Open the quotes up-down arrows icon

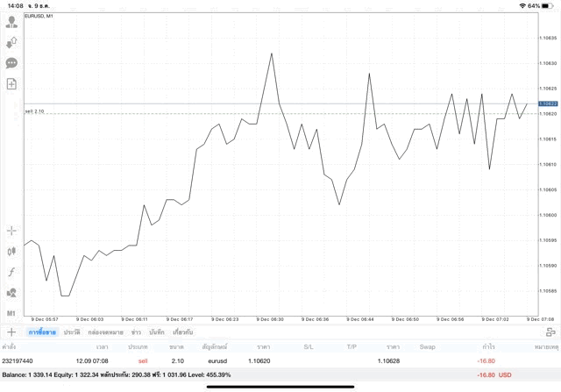tap(11, 42)
